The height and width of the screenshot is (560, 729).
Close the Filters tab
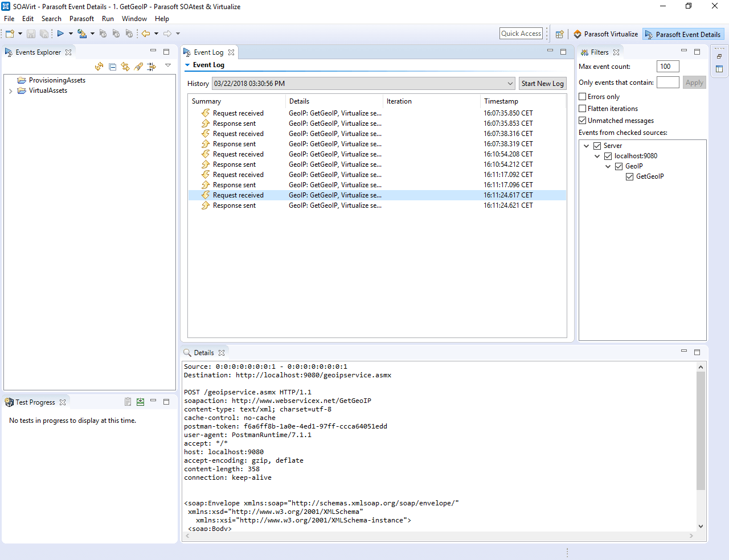(x=616, y=52)
